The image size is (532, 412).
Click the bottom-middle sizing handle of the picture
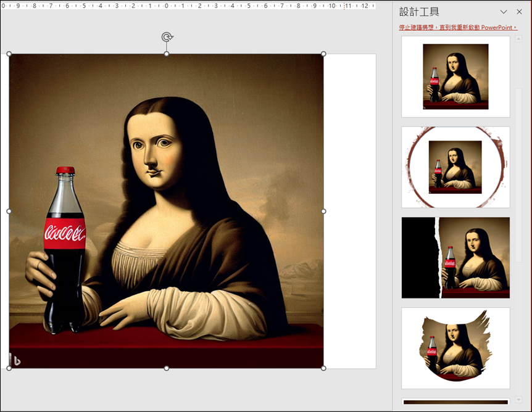tap(166, 368)
